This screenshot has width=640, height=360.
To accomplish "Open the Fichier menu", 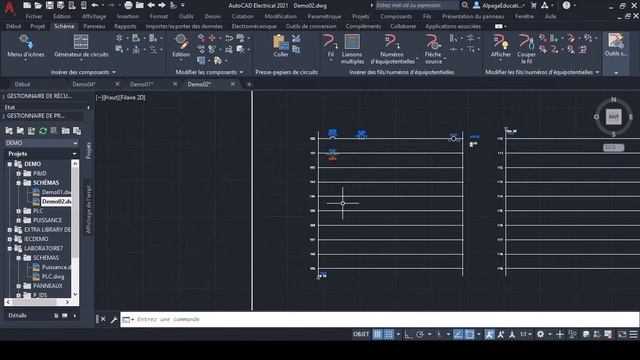I will [x=34, y=17].
